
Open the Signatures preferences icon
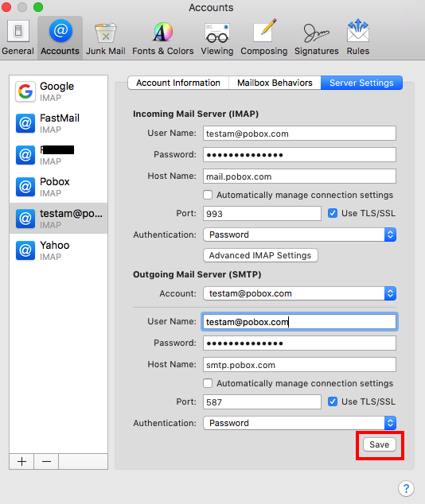point(317,37)
